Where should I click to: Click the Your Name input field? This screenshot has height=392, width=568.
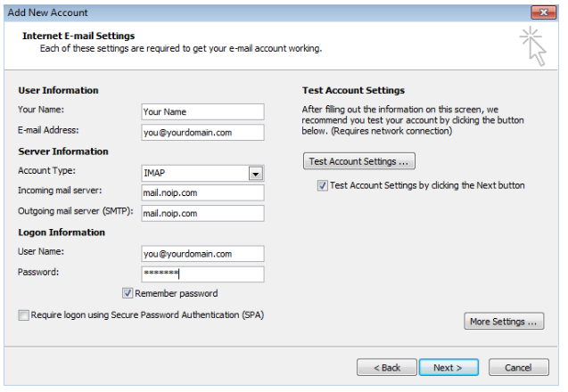(x=202, y=112)
